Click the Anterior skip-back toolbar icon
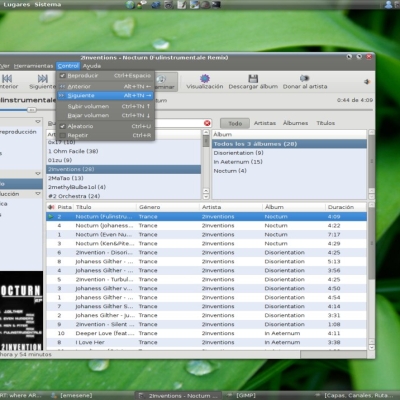 coord(7,78)
